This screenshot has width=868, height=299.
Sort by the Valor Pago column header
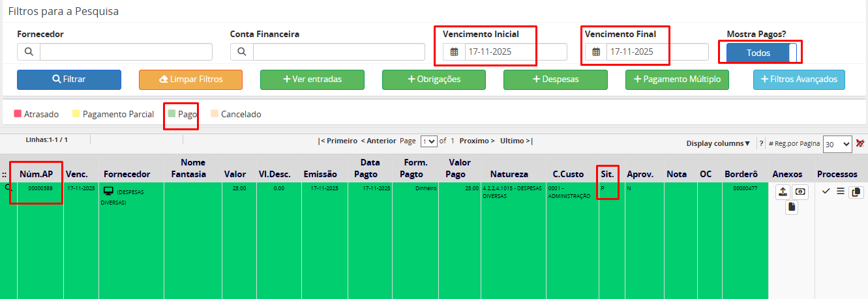pos(460,168)
